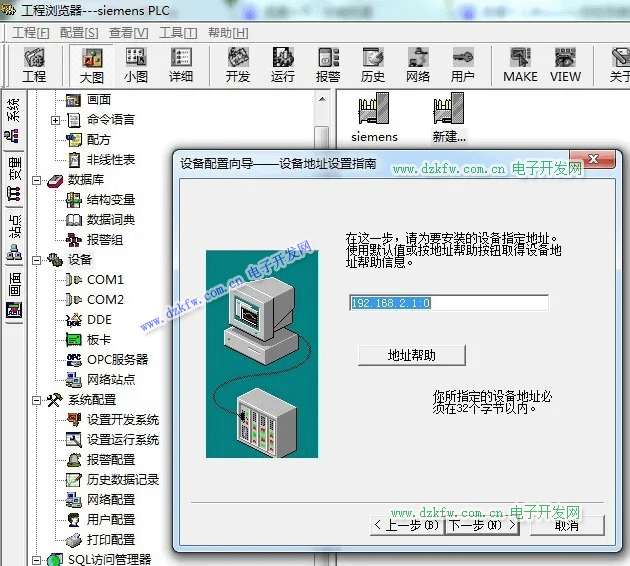Switch to 详细 detail view
The width and height of the screenshot is (630, 566).
click(181, 65)
